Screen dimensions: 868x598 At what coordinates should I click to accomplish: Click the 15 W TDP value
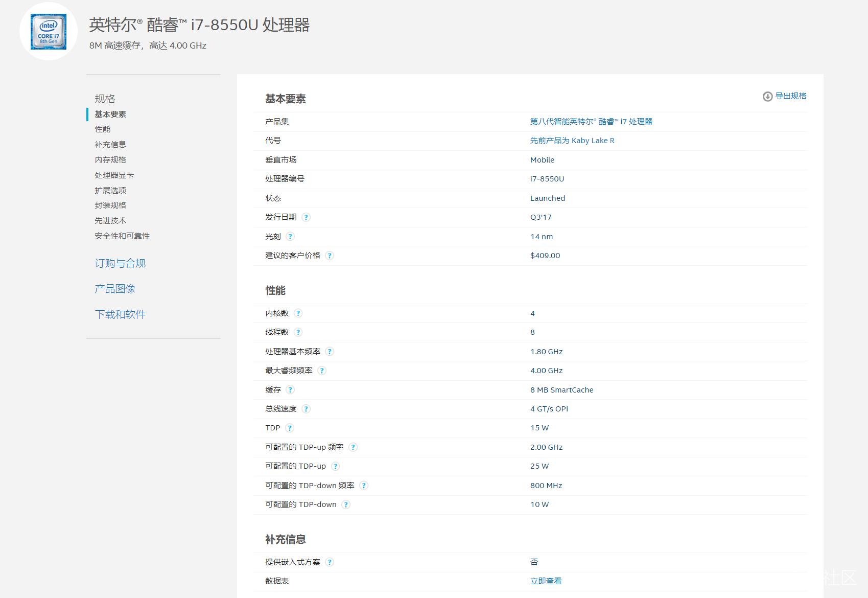[539, 428]
